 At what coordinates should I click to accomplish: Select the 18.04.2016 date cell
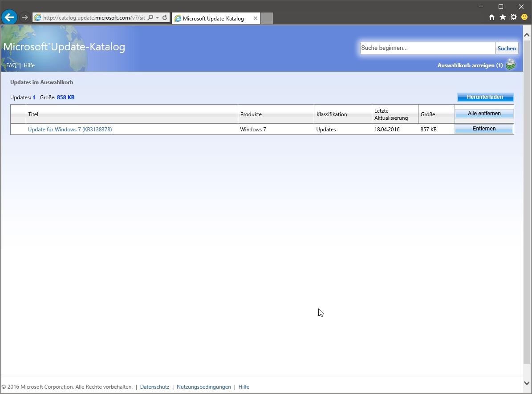click(x=387, y=129)
